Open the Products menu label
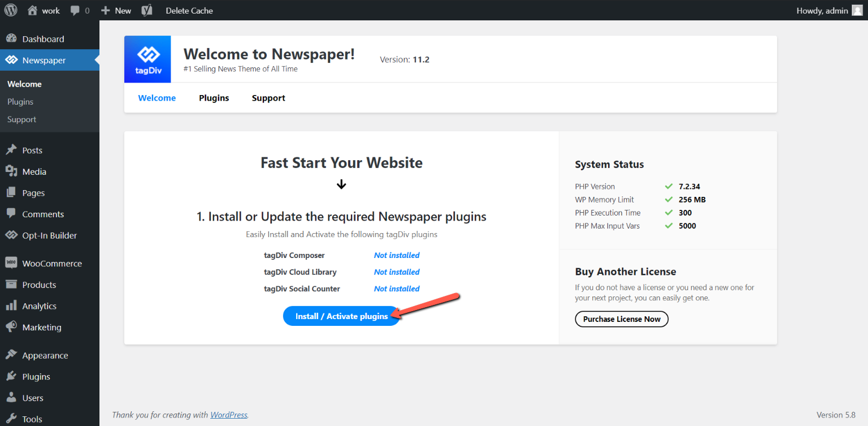The height and width of the screenshot is (426, 868). click(39, 285)
